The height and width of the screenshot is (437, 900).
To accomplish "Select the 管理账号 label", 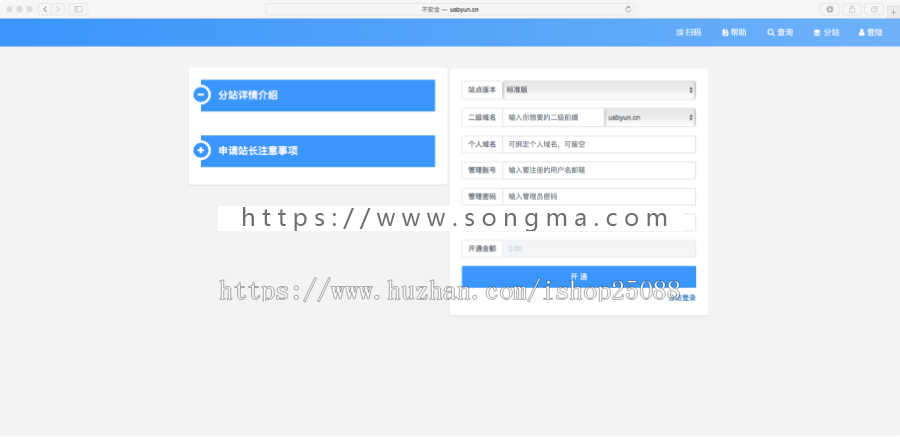I will point(482,171).
